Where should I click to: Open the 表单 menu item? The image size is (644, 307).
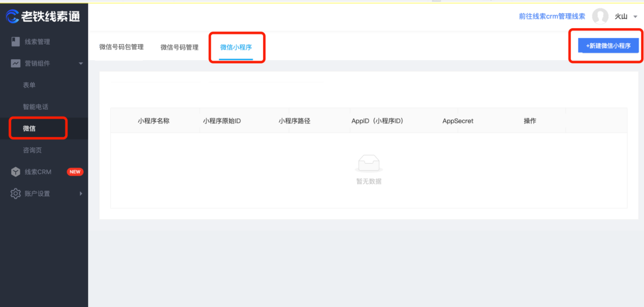(x=29, y=85)
